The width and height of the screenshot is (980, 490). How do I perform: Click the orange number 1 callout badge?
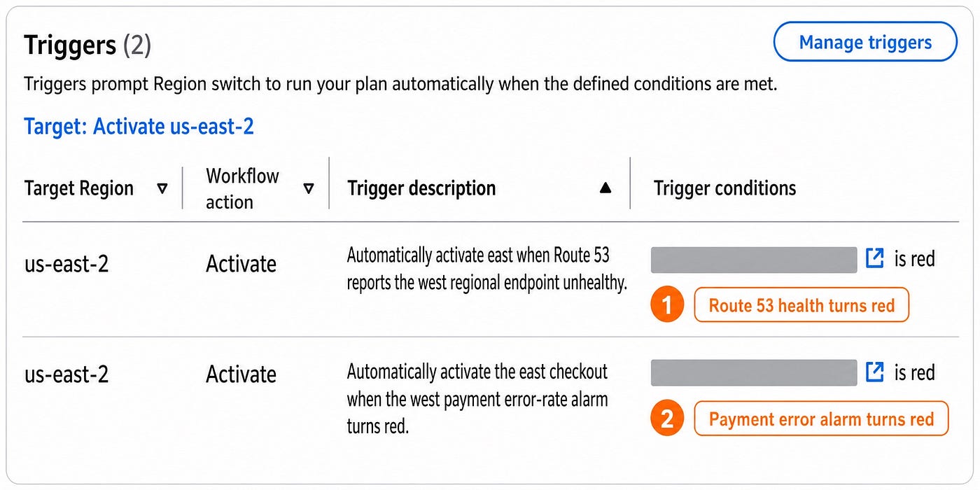click(x=667, y=305)
